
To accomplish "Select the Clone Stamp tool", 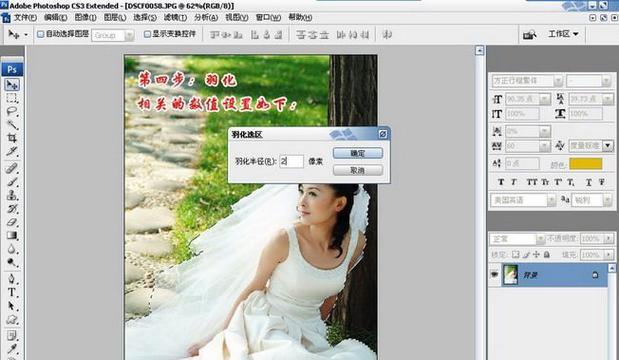I will 12,195.
